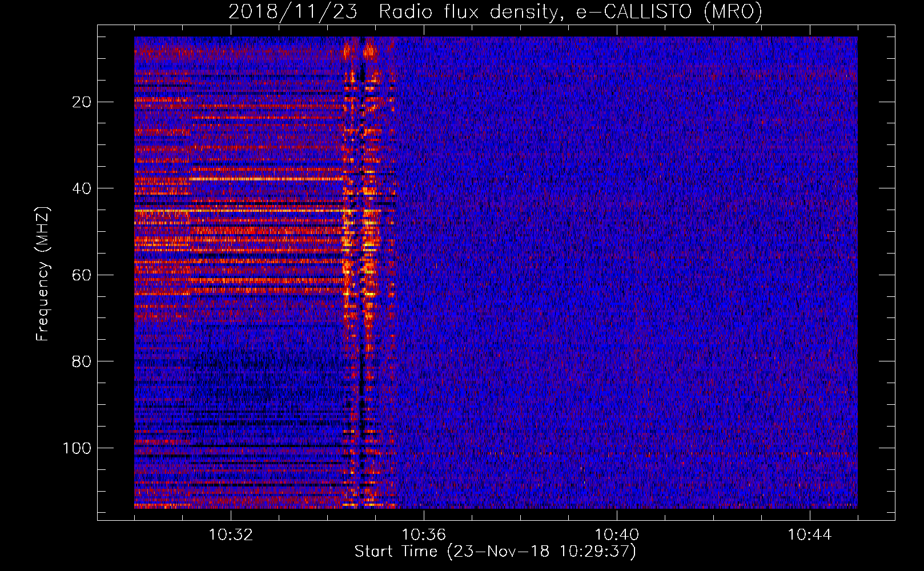Click the 60 frequency tick label
924x571 pixels.
[82, 275]
